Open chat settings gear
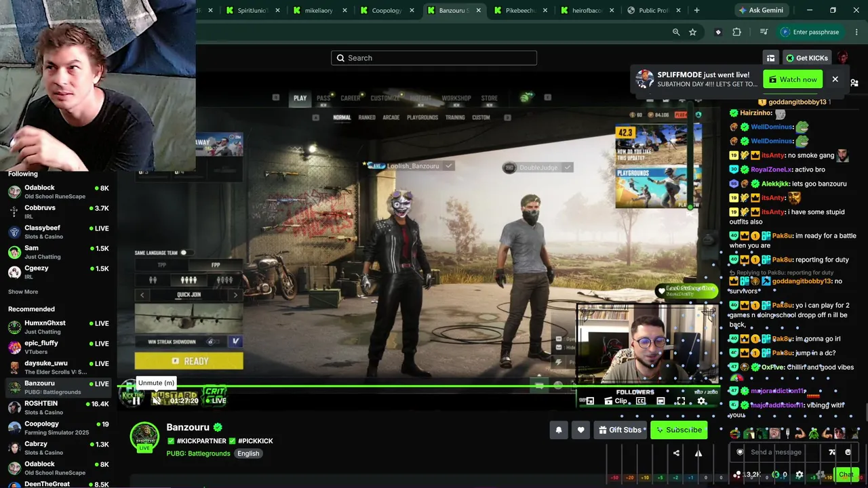This screenshot has height=488, width=868. point(800,474)
